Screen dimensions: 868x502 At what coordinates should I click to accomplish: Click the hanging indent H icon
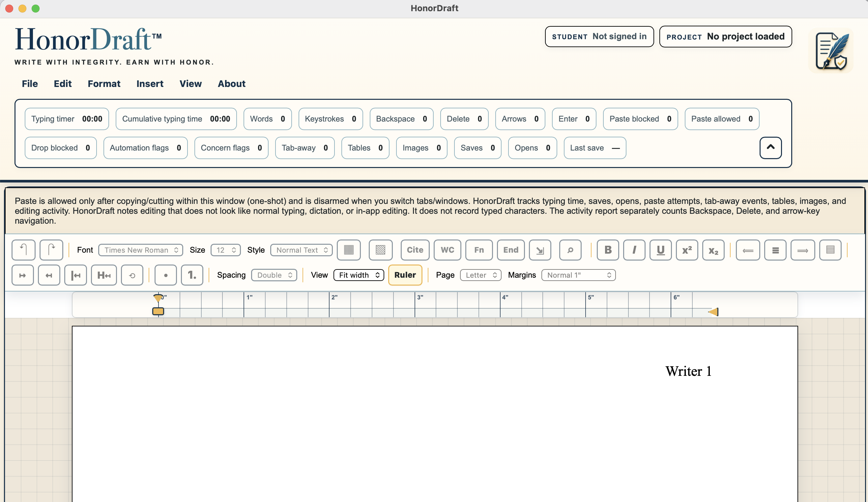pos(104,275)
